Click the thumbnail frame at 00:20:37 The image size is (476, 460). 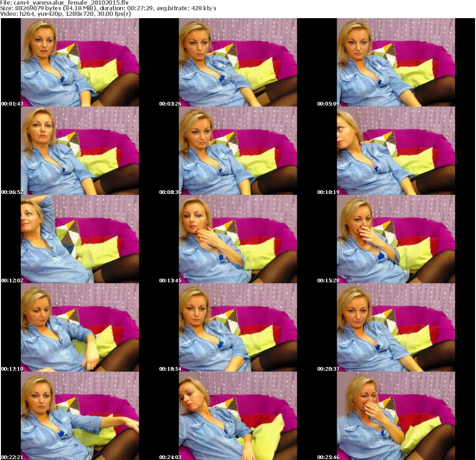click(396, 327)
